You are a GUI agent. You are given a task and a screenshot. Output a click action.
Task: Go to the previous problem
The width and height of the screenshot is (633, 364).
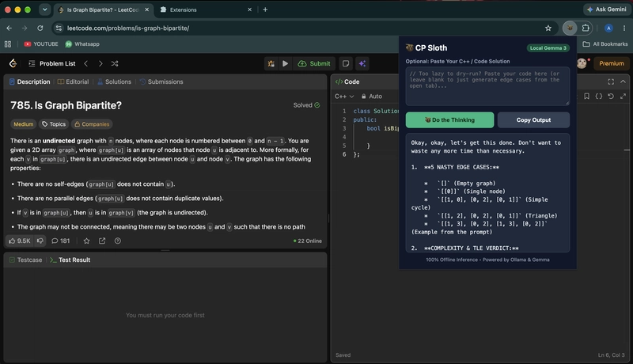(x=86, y=63)
